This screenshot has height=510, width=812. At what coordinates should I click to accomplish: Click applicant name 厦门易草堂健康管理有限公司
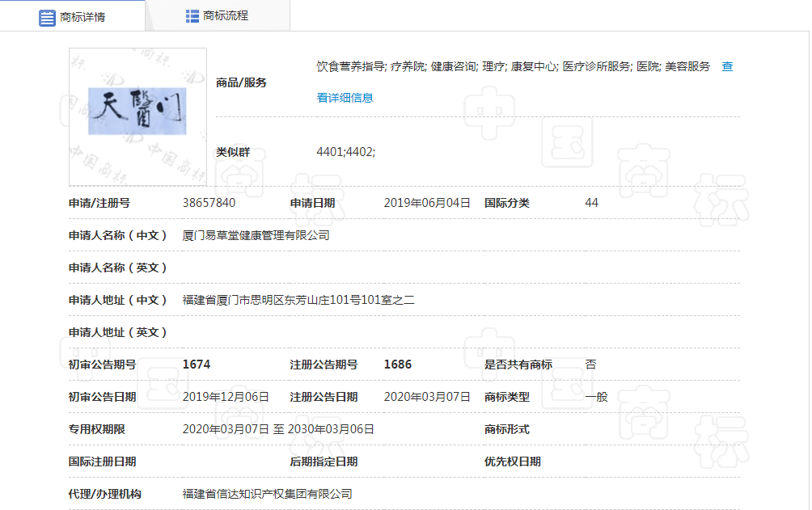[256, 235]
